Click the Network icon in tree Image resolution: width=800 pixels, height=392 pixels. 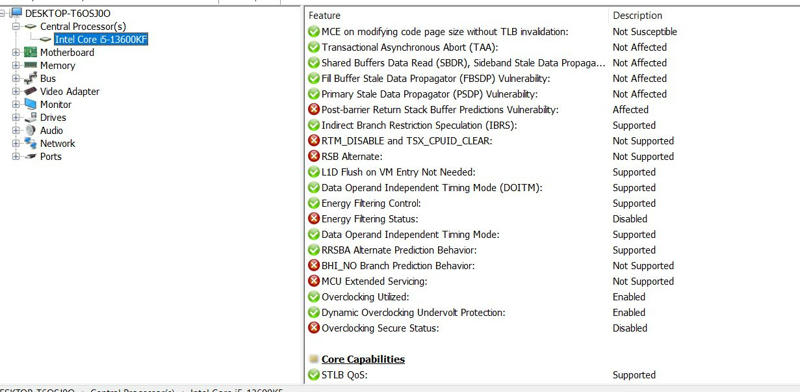[x=31, y=143]
